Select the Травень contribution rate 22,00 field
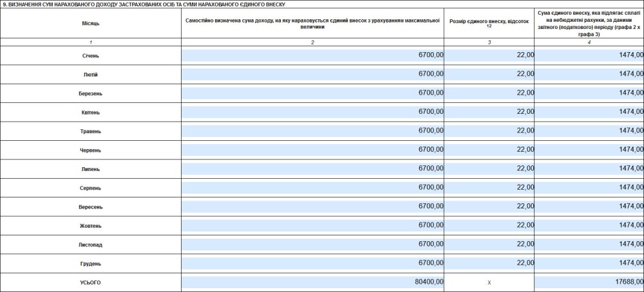 coord(489,131)
